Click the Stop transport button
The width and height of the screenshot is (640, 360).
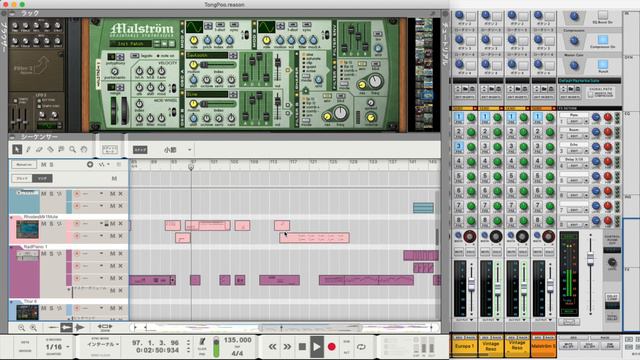(x=302, y=347)
